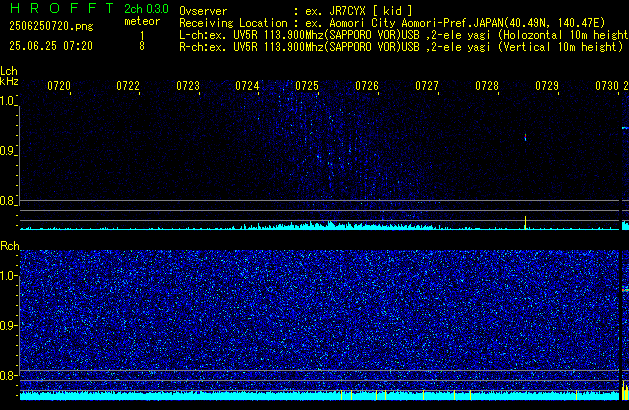The height and width of the screenshot is (410, 629).
Task: Click the Rch channel label
Action: (x=10, y=246)
